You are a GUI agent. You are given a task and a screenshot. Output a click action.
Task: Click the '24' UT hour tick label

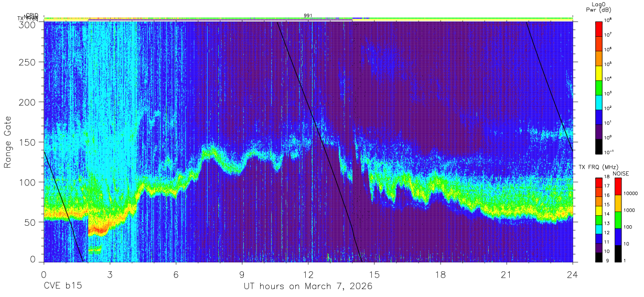[573, 274]
